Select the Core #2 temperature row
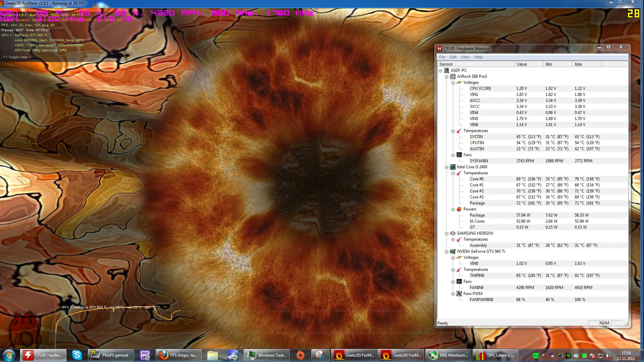Screen dimensions: 644x362 pyautogui.click(x=548, y=191)
